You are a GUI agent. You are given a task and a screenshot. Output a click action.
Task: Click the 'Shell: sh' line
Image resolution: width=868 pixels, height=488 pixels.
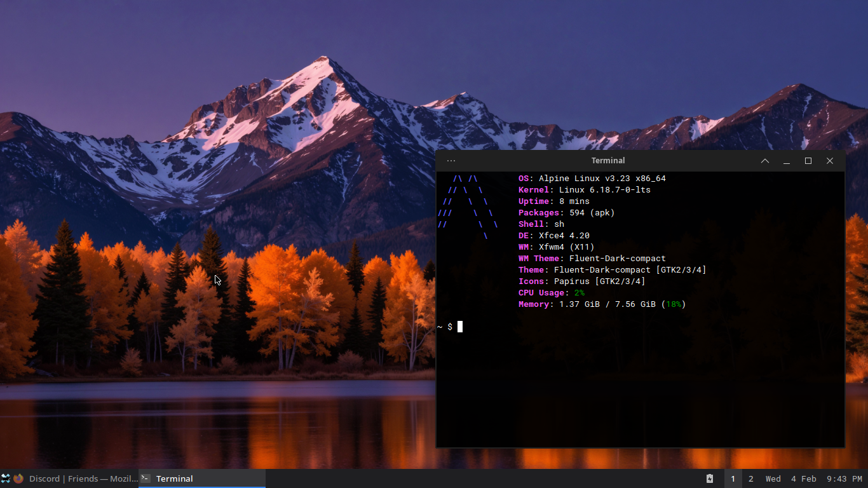pyautogui.click(x=541, y=224)
